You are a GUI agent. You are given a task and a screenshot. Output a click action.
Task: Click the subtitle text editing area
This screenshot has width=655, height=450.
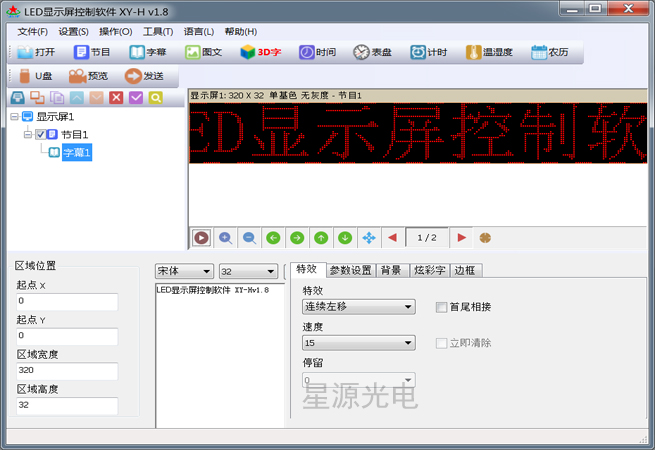[220, 355]
